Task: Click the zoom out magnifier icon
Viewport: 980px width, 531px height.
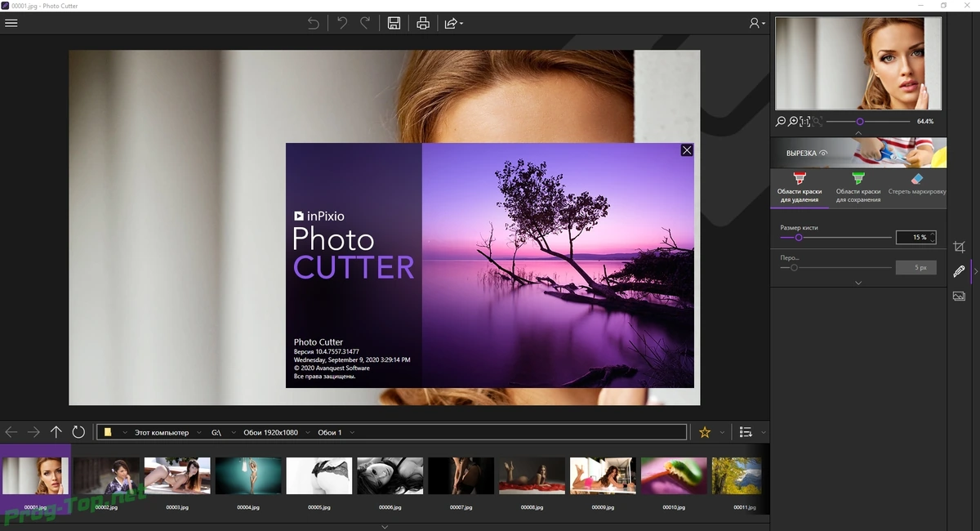Action: pos(781,121)
